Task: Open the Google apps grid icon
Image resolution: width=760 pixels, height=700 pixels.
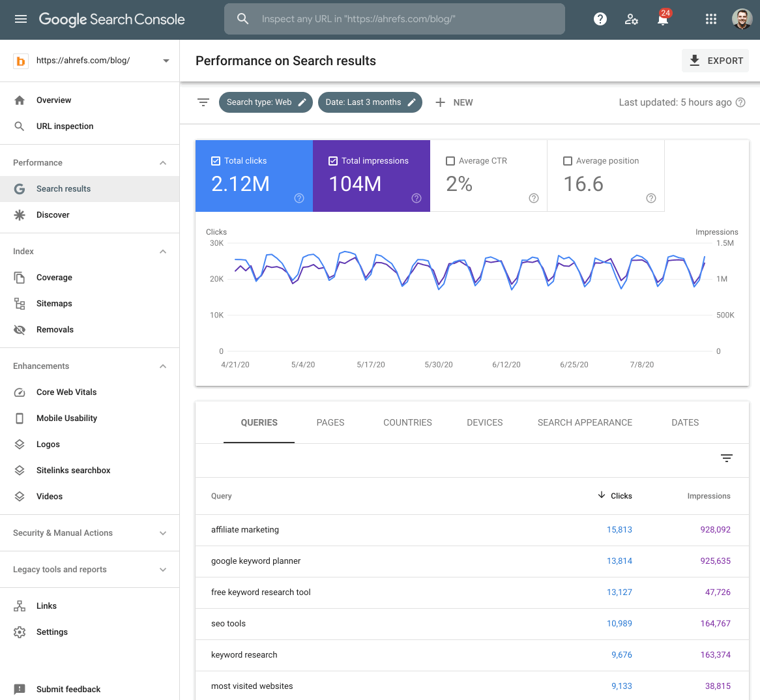Action: [x=710, y=18]
